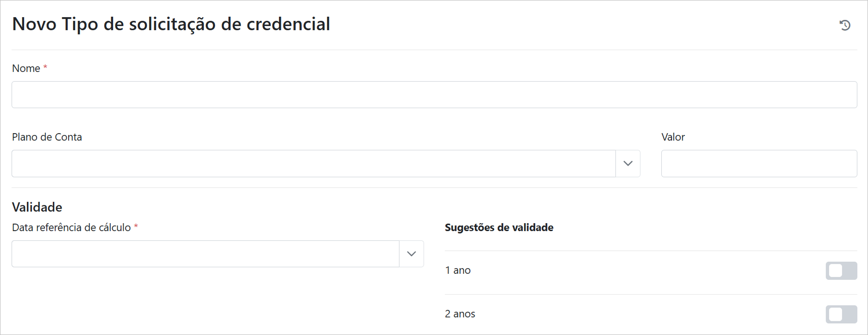Focus the Valor input field

pyautogui.click(x=759, y=163)
